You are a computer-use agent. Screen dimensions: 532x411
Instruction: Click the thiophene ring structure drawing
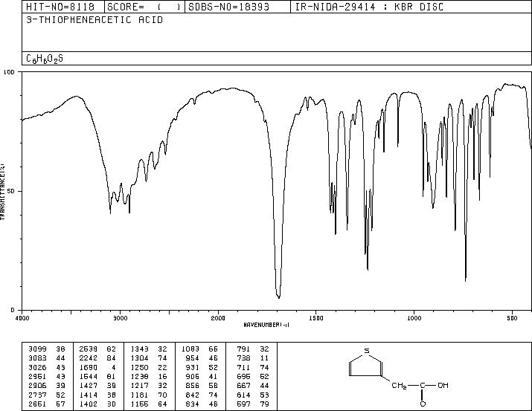[x=366, y=363]
